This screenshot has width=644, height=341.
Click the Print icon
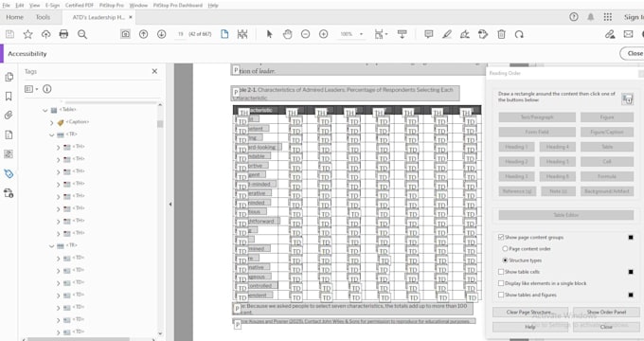pos(63,34)
